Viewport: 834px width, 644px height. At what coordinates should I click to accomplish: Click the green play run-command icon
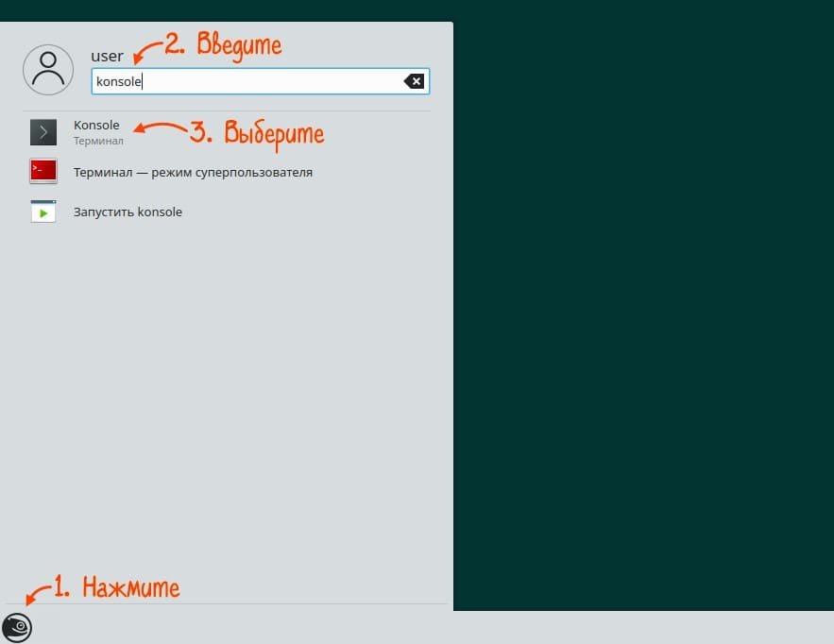click(43, 212)
